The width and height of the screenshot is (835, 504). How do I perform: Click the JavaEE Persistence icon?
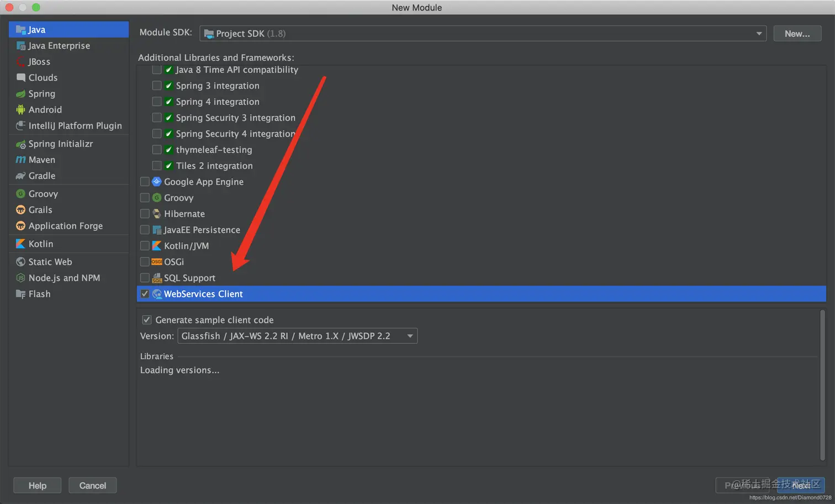tap(157, 230)
